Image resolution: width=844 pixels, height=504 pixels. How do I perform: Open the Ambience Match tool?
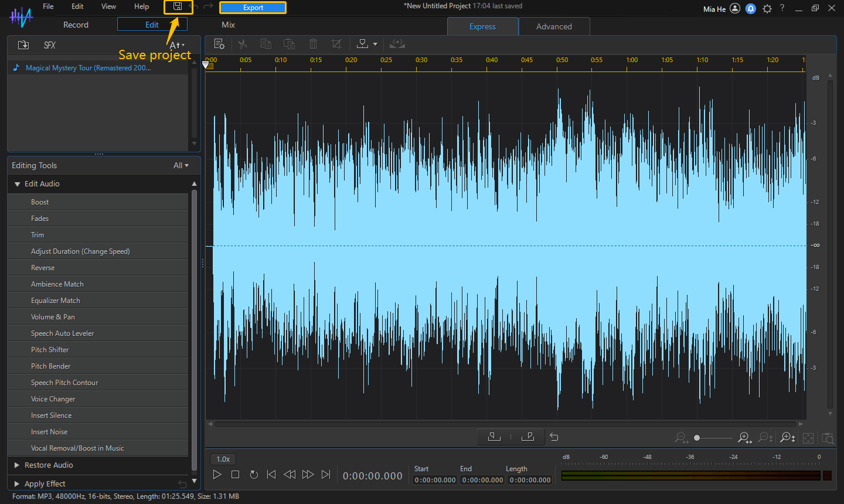pos(98,284)
